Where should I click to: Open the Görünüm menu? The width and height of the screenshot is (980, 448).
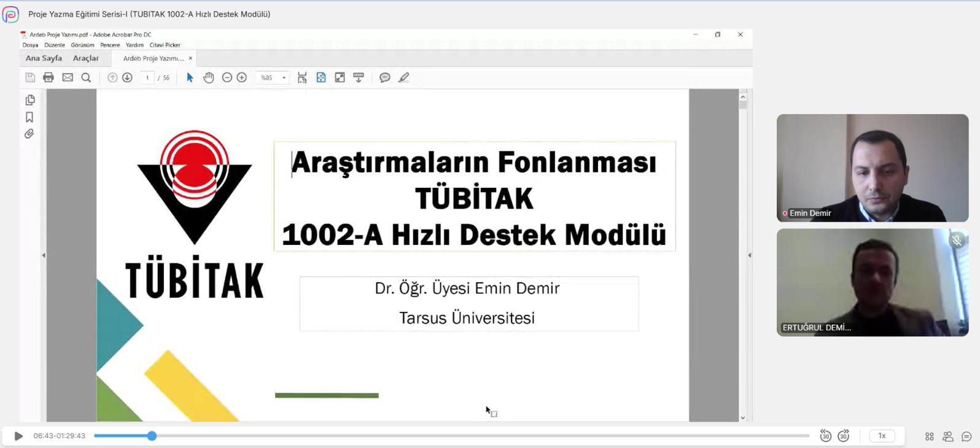click(83, 45)
